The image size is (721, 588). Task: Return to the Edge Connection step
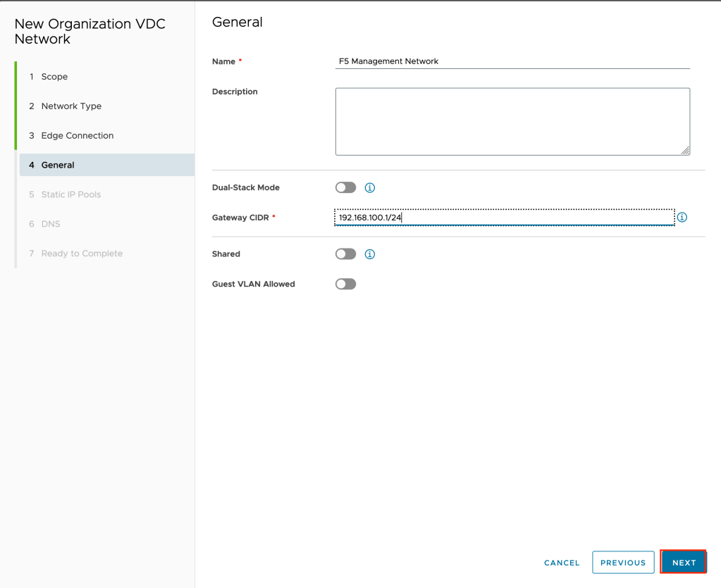pyautogui.click(x=77, y=136)
